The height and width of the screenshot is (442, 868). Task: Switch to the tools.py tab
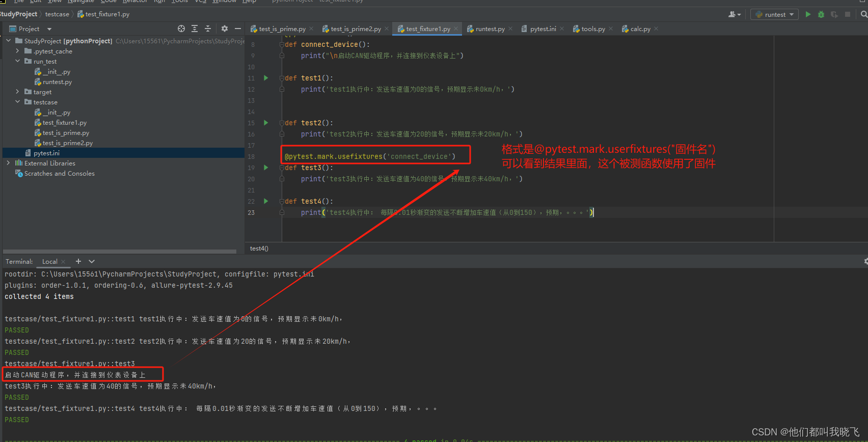[x=593, y=29]
